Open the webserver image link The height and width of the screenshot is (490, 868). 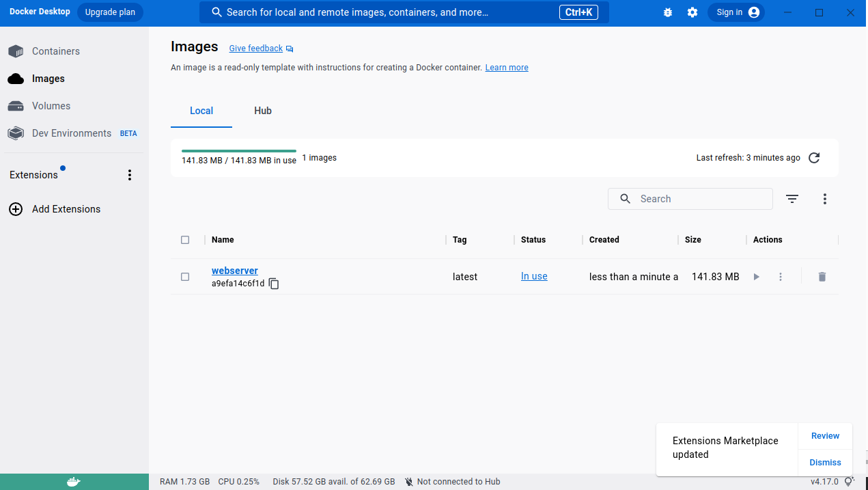tap(235, 271)
